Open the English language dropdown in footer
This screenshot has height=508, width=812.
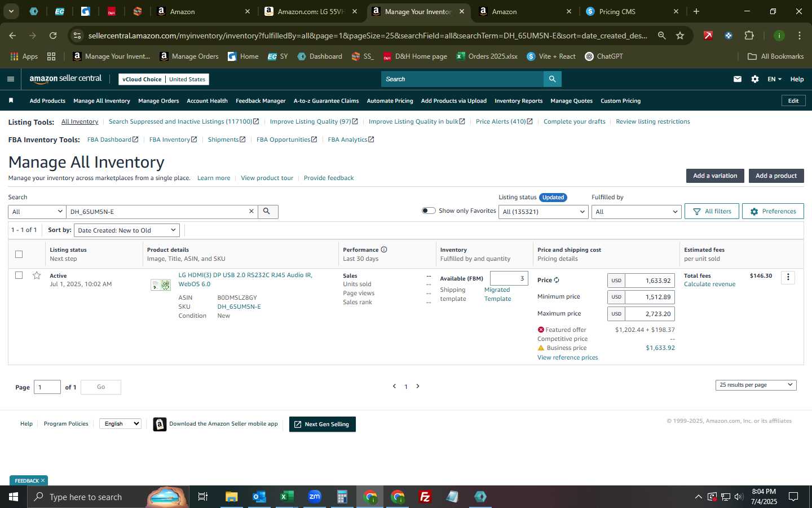tap(120, 424)
